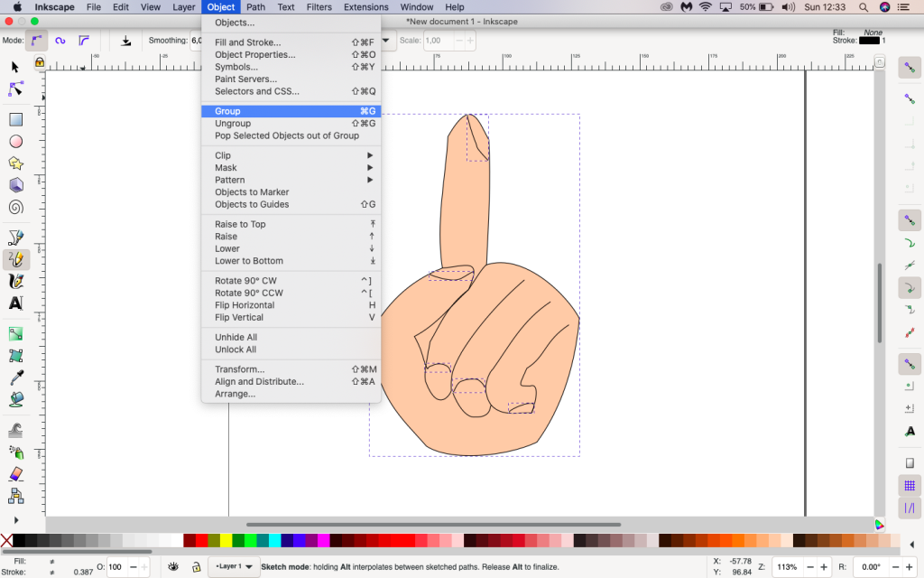Open the Layer 1 dropdown
The image size is (924, 578).
[234, 567]
